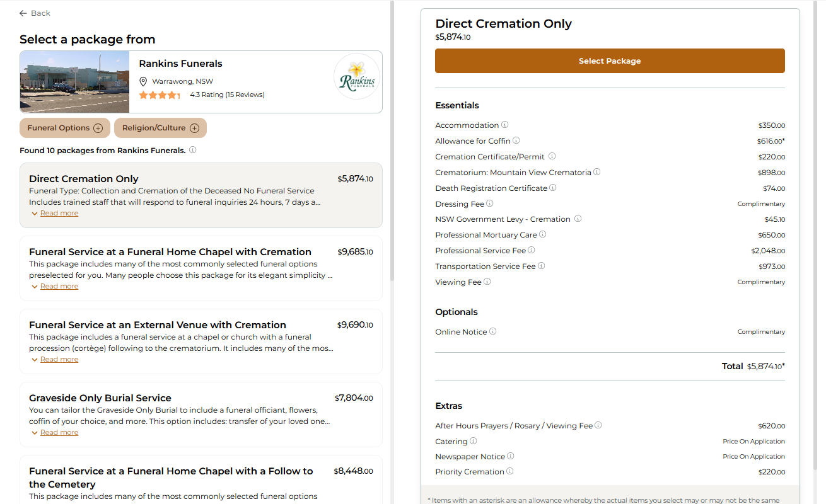
Task: Click info icon next to found packages text
Action: [193, 150]
